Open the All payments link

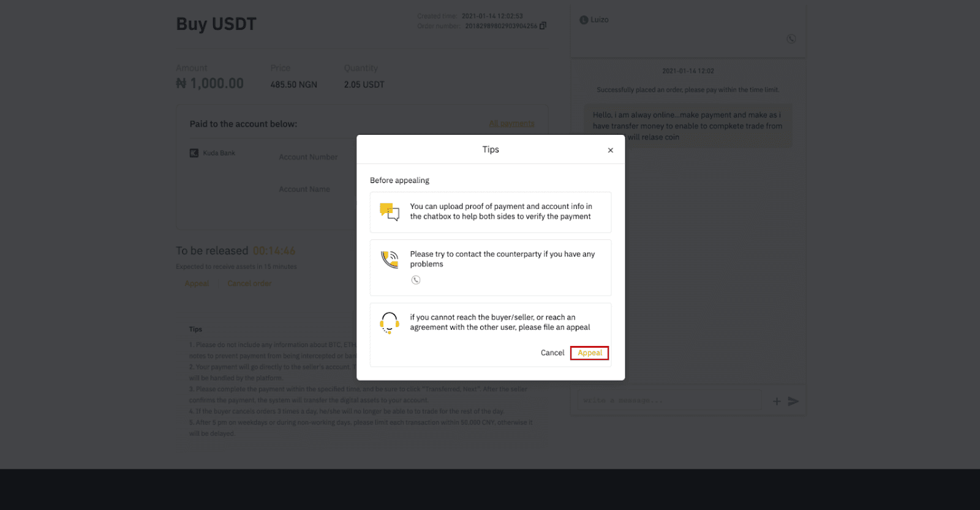pos(511,124)
